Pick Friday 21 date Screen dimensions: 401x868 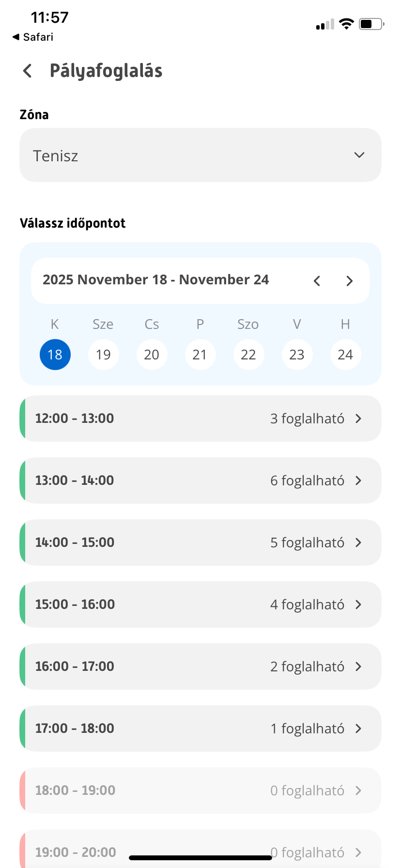(200, 355)
